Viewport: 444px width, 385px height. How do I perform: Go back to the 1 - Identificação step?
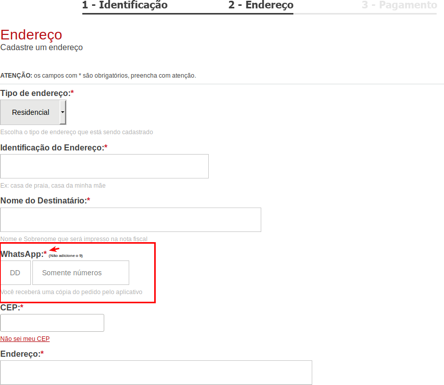point(125,5)
